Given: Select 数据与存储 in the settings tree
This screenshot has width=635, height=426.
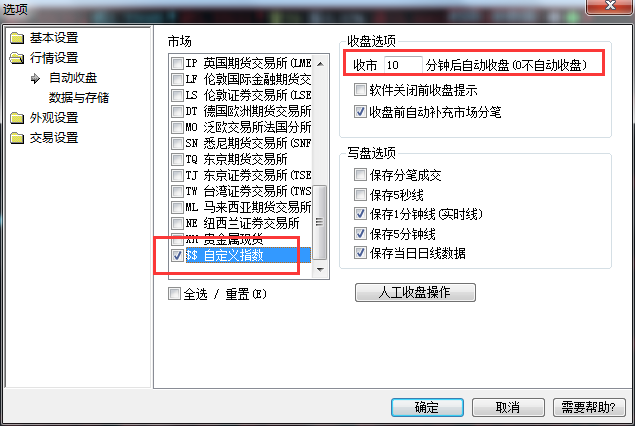Looking at the screenshot, I should pyautogui.click(x=79, y=98).
